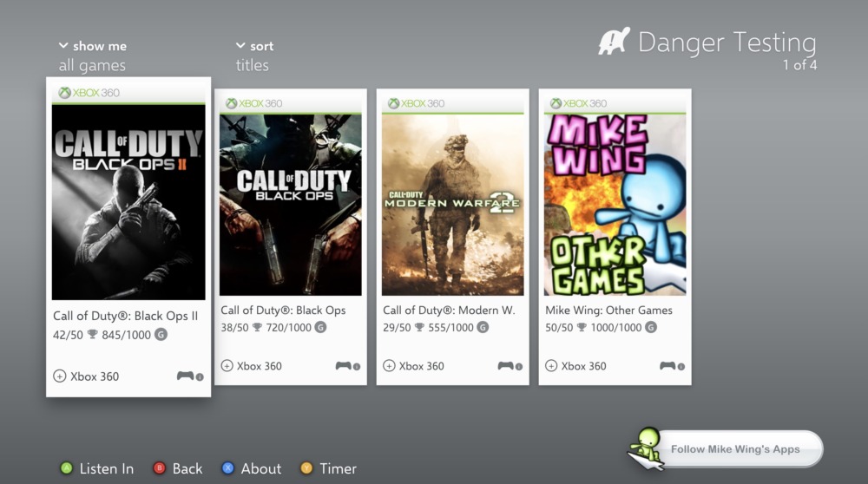
Task: Click controller icon on Black Ops II card
Action: pyautogui.click(x=186, y=376)
